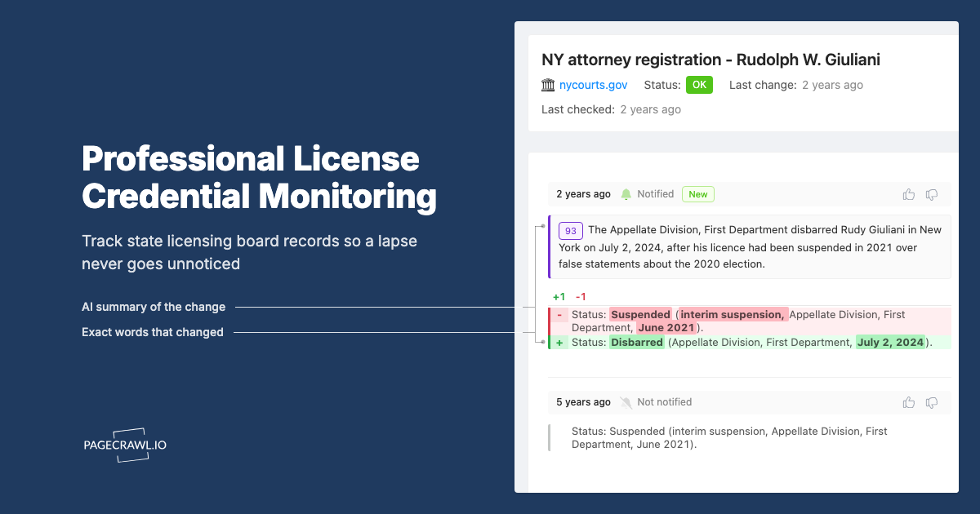The width and height of the screenshot is (980, 514).
Task: Click the Last checked 2 years ago value
Action: tap(650, 109)
